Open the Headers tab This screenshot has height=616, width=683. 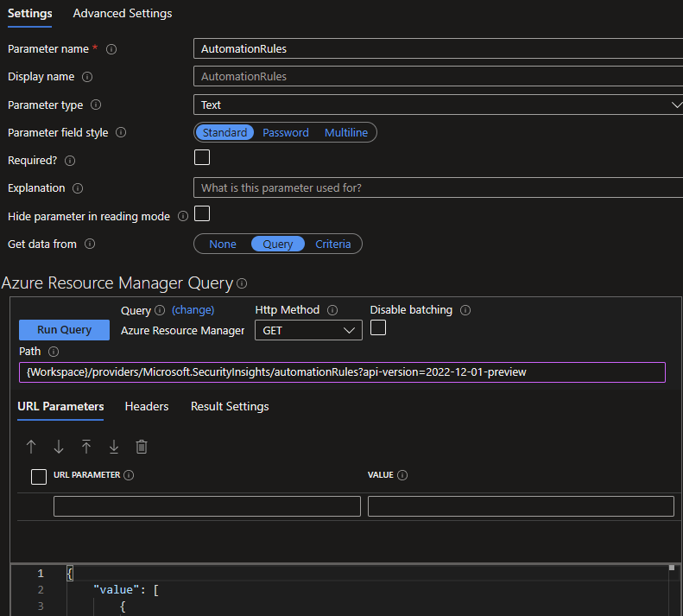coord(147,407)
